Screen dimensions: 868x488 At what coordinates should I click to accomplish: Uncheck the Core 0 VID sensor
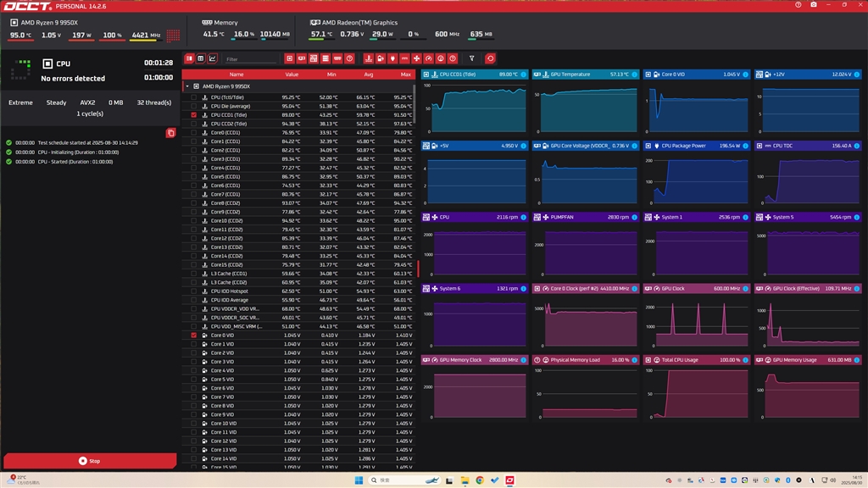pyautogui.click(x=194, y=335)
